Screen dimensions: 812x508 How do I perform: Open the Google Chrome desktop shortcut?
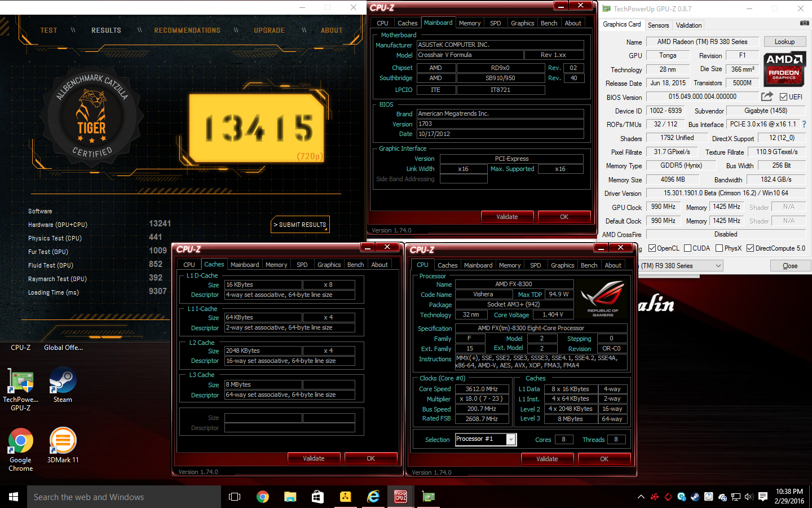[21, 450]
